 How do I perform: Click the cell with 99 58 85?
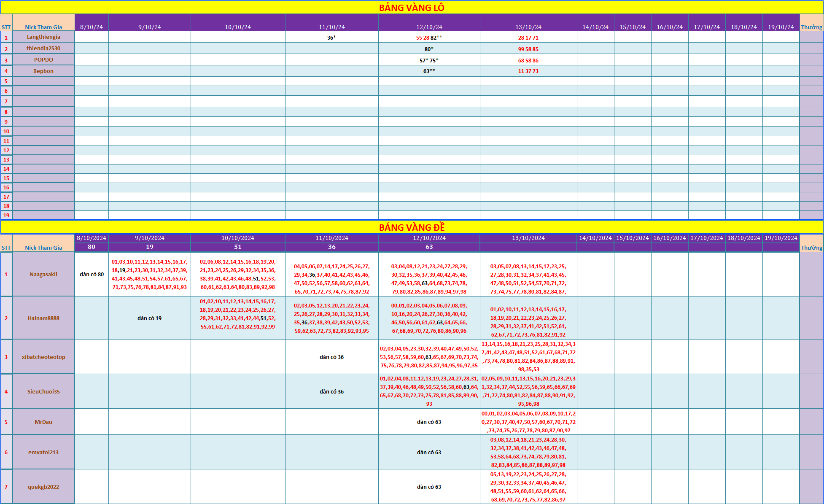[x=528, y=49]
